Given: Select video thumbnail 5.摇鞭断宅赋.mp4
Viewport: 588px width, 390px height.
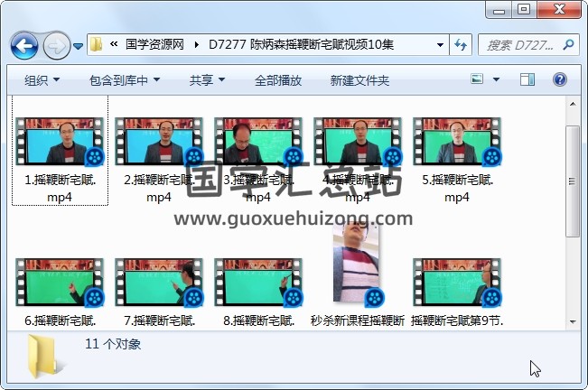Looking at the screenshot, I should click(457, 142).
